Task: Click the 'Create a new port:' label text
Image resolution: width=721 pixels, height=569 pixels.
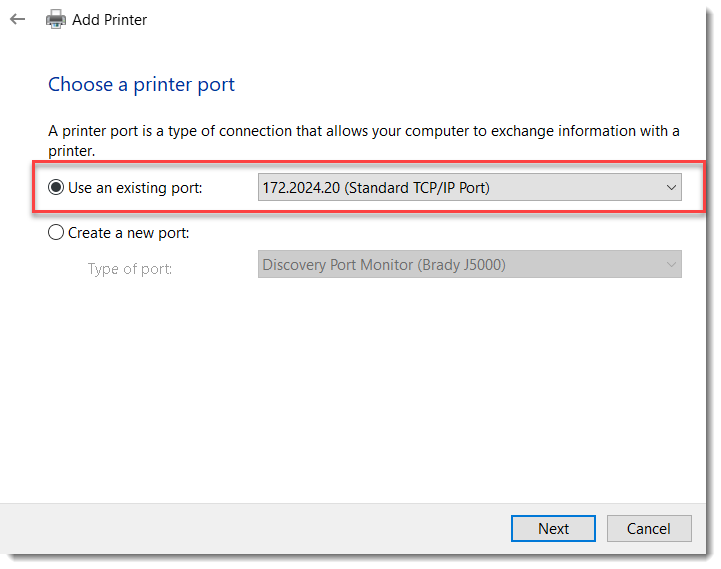Action: coord(128,233)
